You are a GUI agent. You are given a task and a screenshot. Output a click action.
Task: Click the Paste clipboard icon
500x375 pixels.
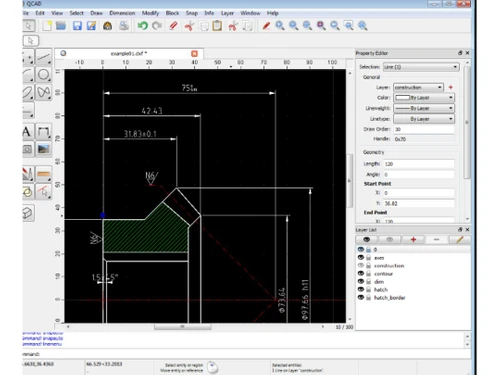click(x=217, y=26)
